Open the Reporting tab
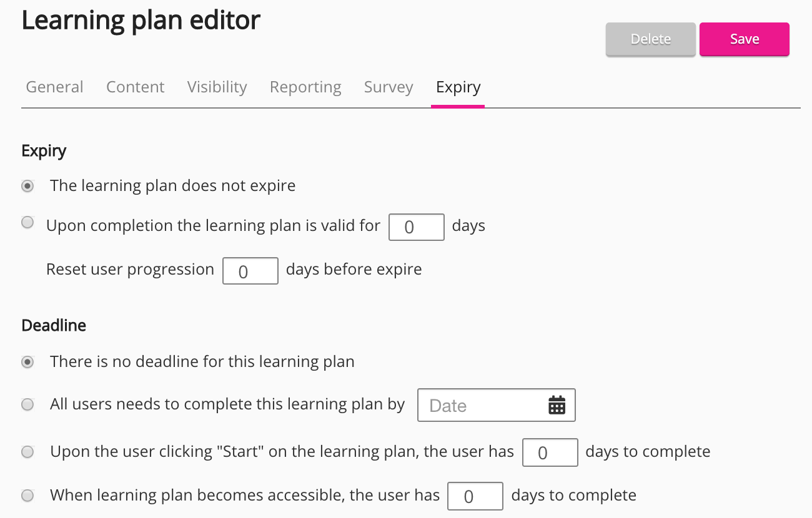 pyautogui.click(x=305, y=87)
